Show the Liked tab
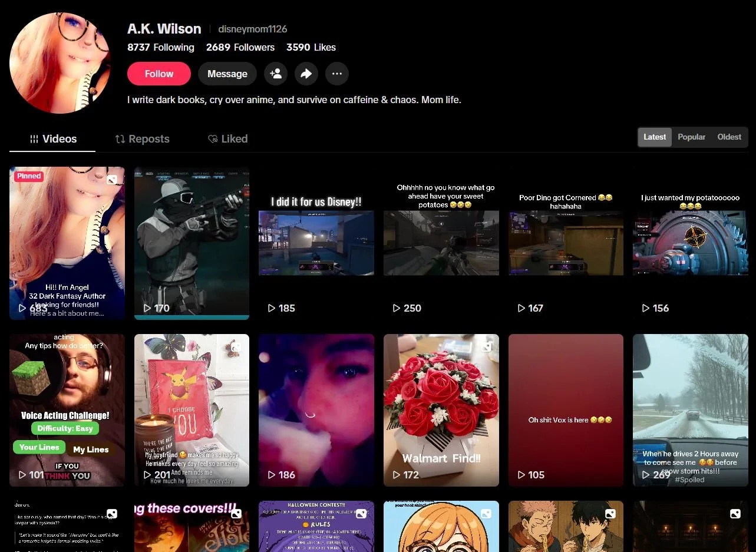 tap(227, 139)
